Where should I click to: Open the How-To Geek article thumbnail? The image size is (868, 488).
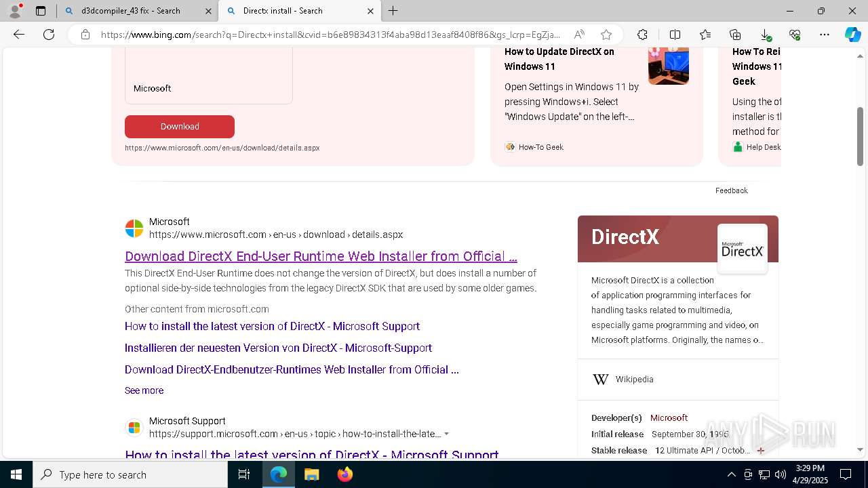tap(669, 66)
